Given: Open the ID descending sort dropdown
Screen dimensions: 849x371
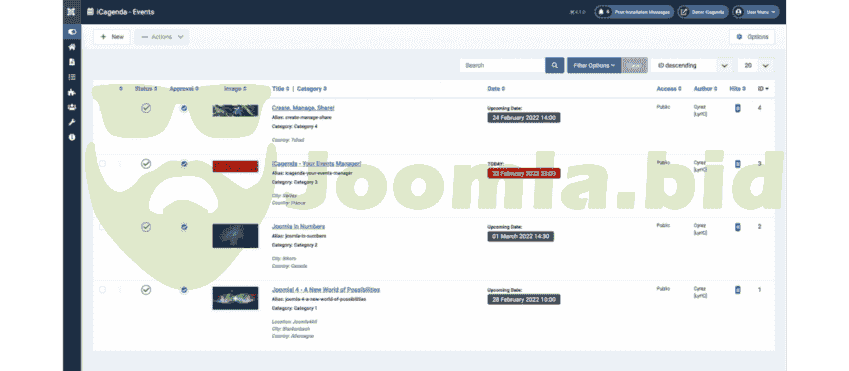Looking at the screenshot, I should click(x=692, y=66).
